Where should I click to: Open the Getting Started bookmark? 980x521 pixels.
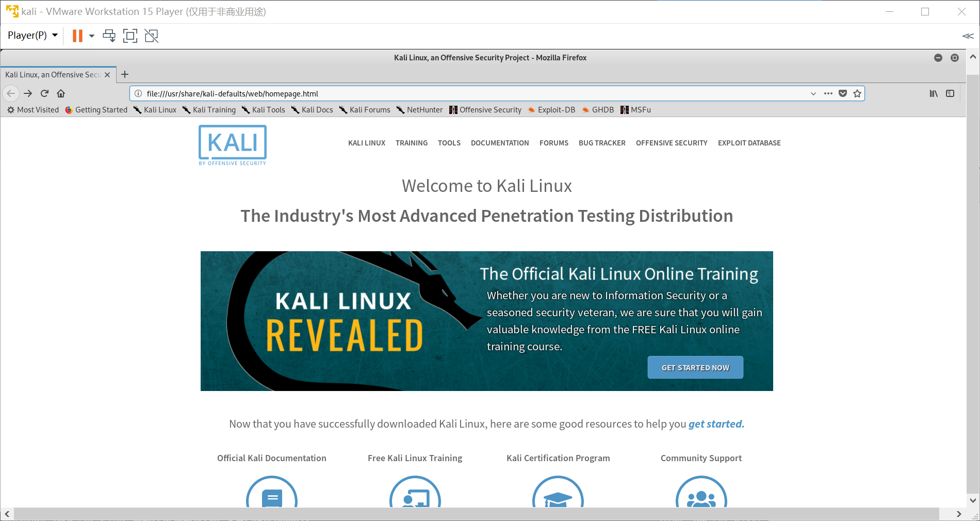(96, 110)
